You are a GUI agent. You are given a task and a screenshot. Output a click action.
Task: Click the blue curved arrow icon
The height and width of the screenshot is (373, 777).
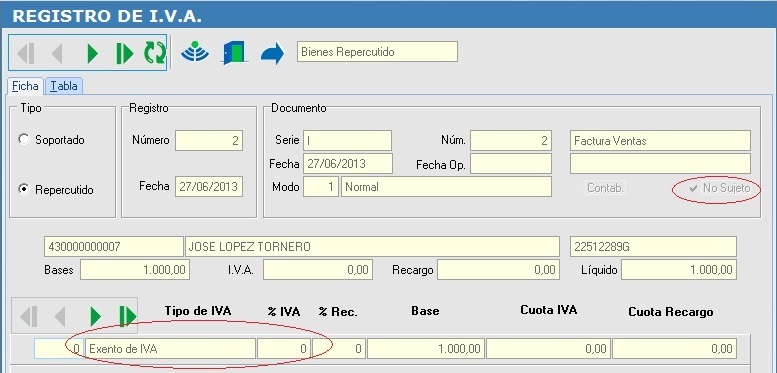click(272, 53)
